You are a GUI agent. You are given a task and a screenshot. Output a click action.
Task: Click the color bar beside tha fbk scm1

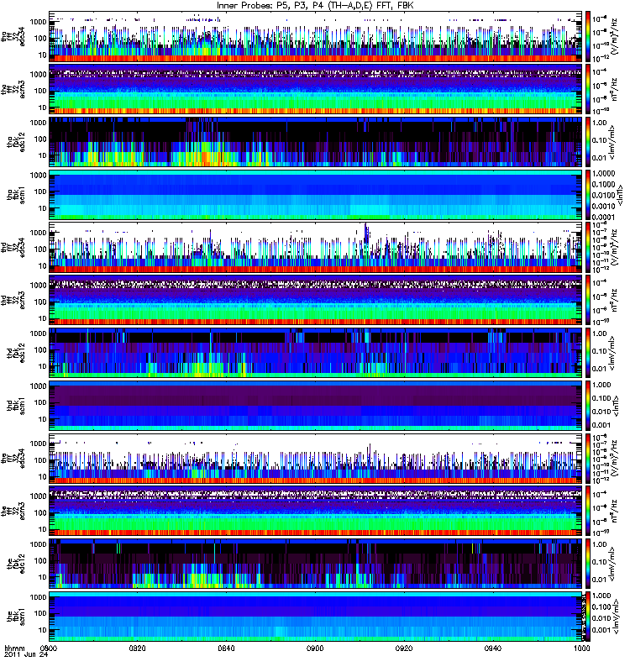(x=588, y=195)
